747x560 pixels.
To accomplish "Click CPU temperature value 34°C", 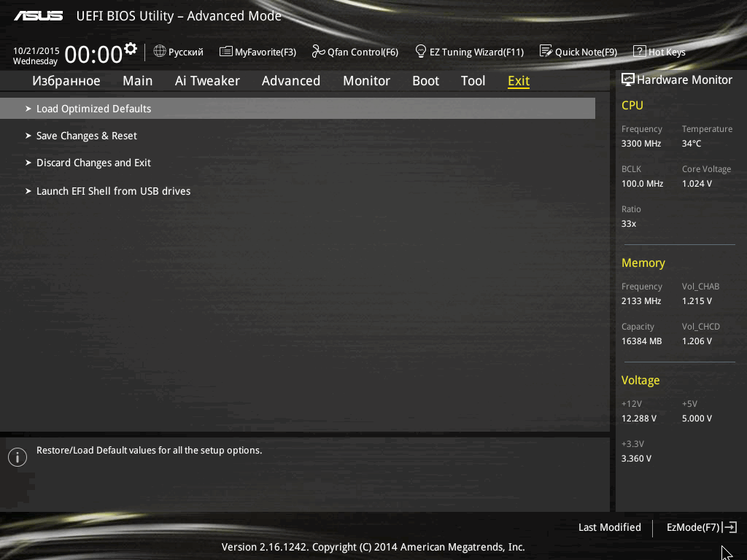I will coord(692,144).
